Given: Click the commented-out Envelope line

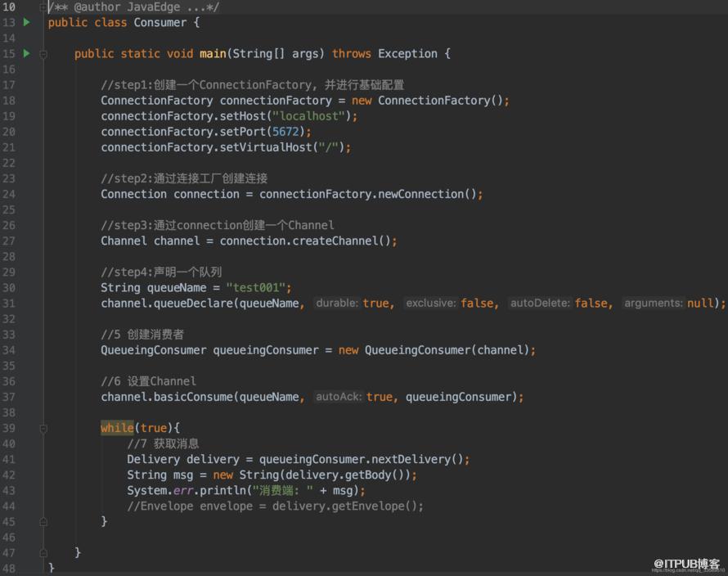Looking at the screenshot, I should 276,506.
